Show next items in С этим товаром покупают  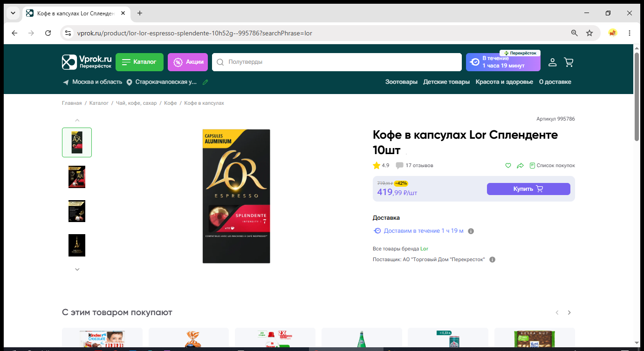[x=569, y=312]
